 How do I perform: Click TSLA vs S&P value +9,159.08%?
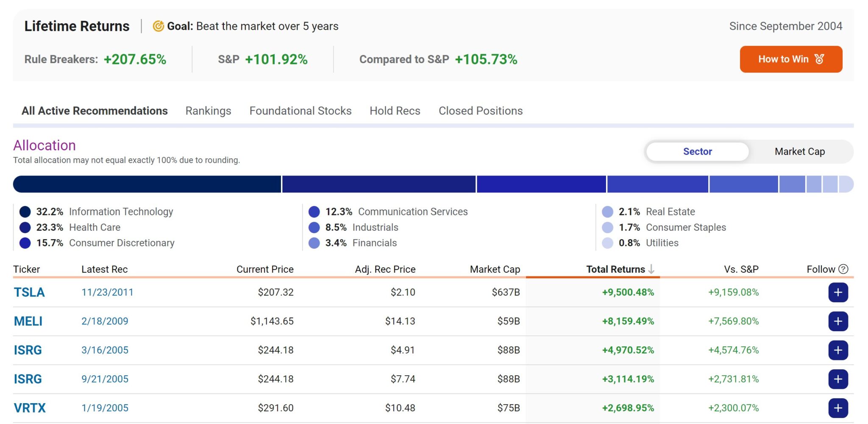(x=733, y=293)
